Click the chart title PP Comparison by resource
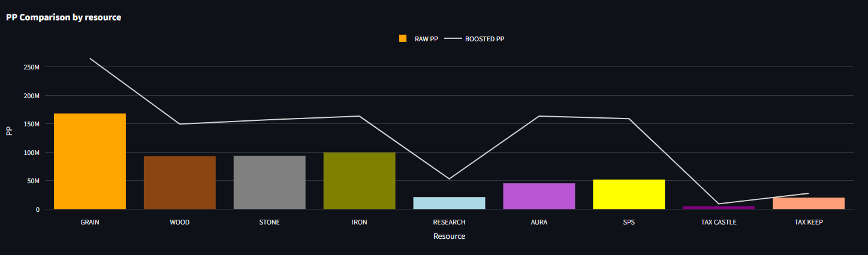 click(x=64, y=17)
